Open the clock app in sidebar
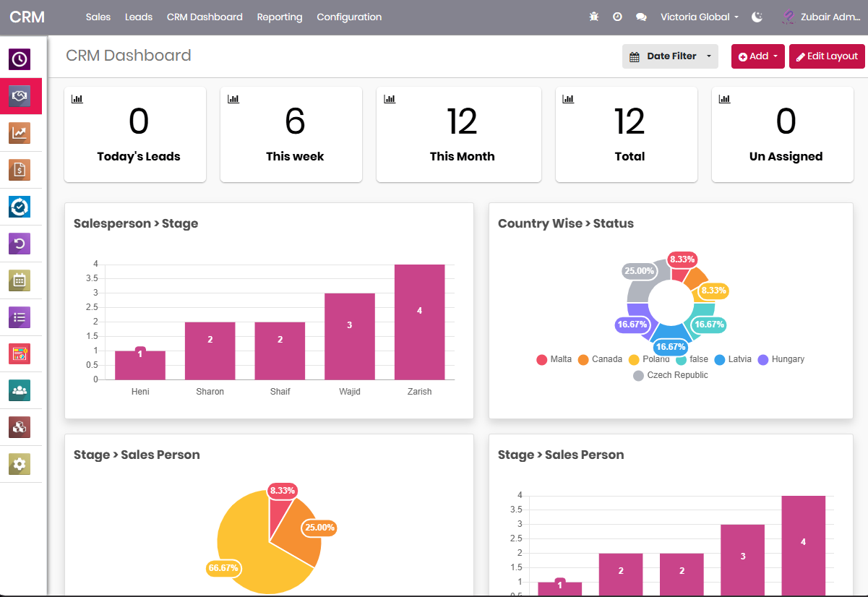This screenshot has width=868, height=597. 20,59
